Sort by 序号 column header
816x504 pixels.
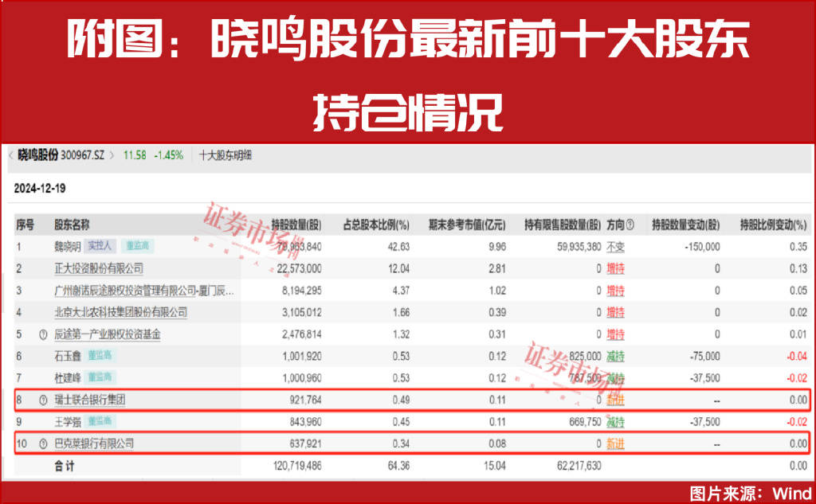[x=25, y=225]
